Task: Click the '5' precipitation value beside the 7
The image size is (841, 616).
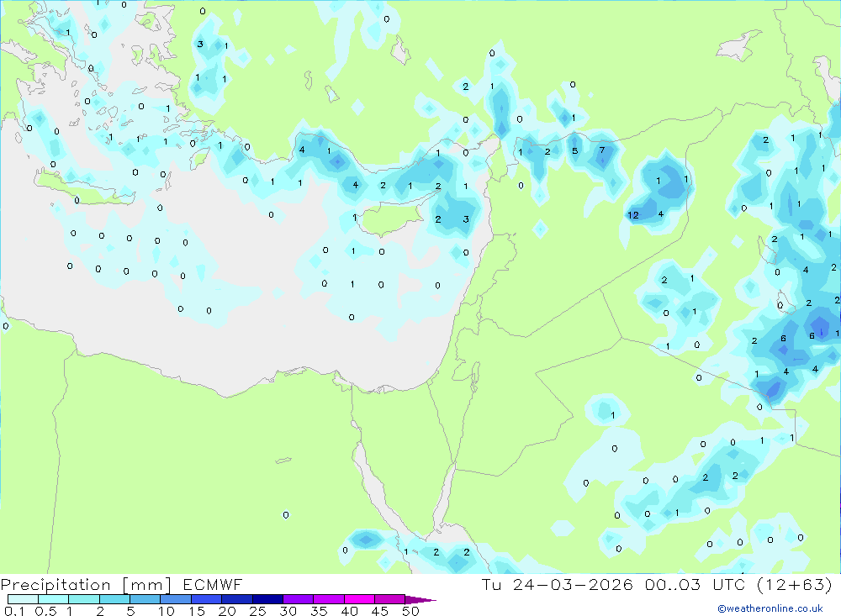Action: pos(575,150)
